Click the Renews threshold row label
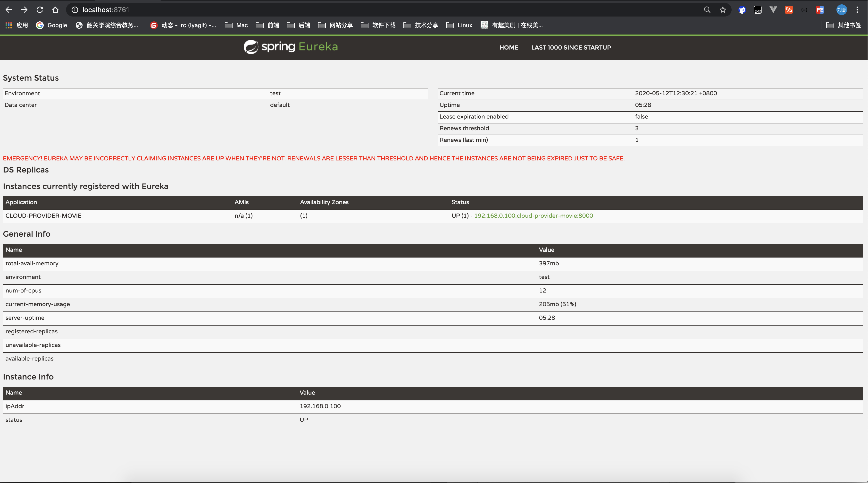This screenshot has height=483, width=868. 464,128
